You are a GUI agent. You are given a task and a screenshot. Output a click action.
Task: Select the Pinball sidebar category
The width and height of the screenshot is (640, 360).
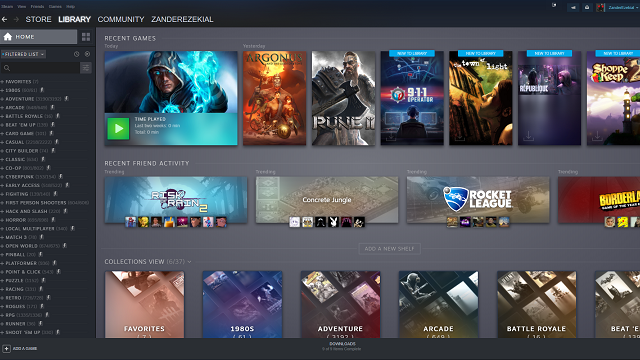15,255
